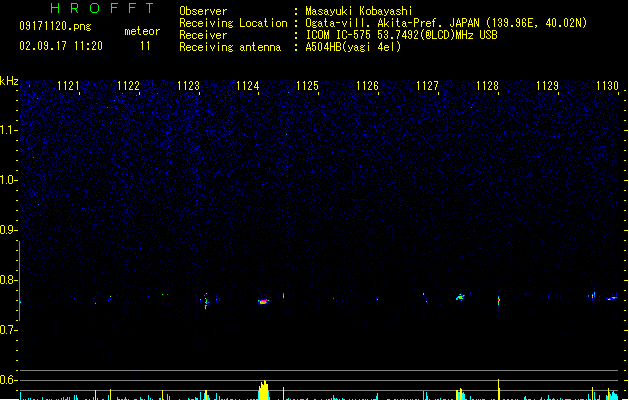Image resolution: width=629 pixels, height=400 pixels.
Task: Click the 1121 time axis marker
Action: point(68,86)
